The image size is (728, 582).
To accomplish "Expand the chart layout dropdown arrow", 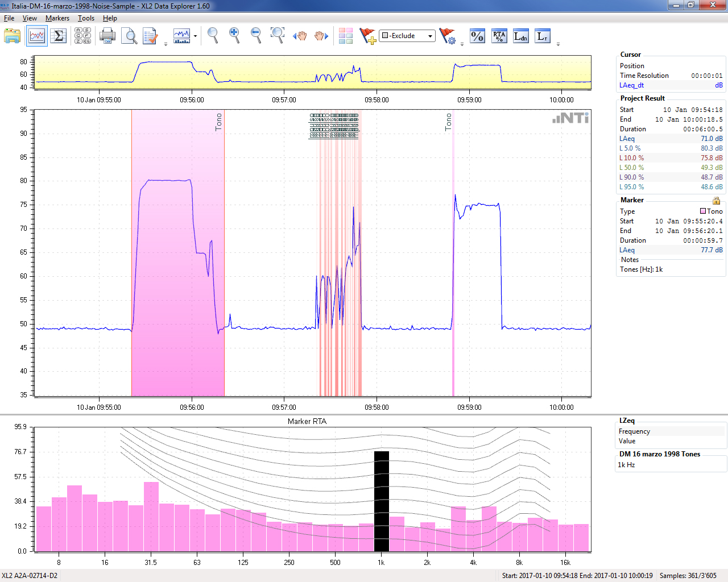I will (195, 36).
